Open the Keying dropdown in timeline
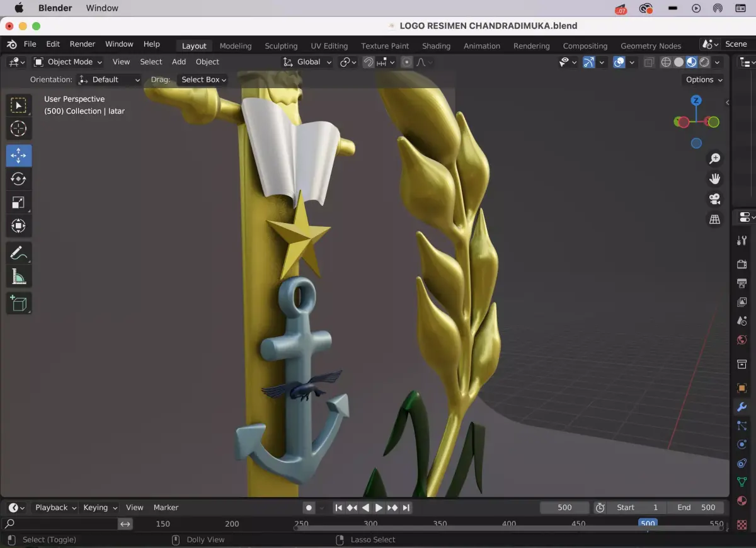 coord(100,508)
